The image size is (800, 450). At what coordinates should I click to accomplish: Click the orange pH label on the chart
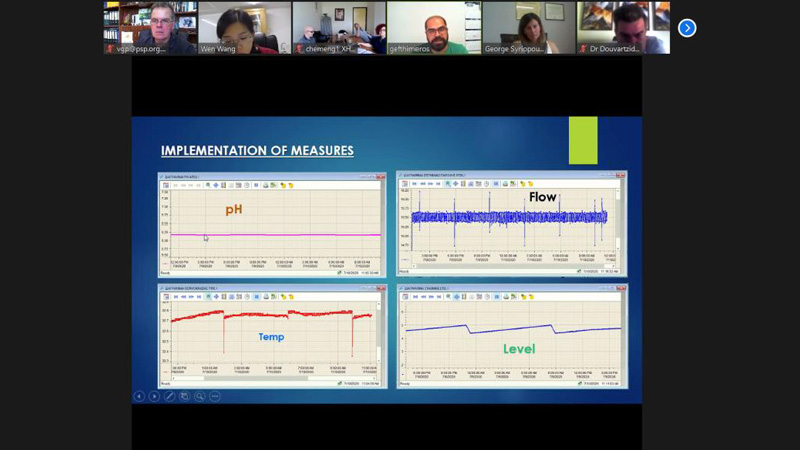tap(234, 210)
